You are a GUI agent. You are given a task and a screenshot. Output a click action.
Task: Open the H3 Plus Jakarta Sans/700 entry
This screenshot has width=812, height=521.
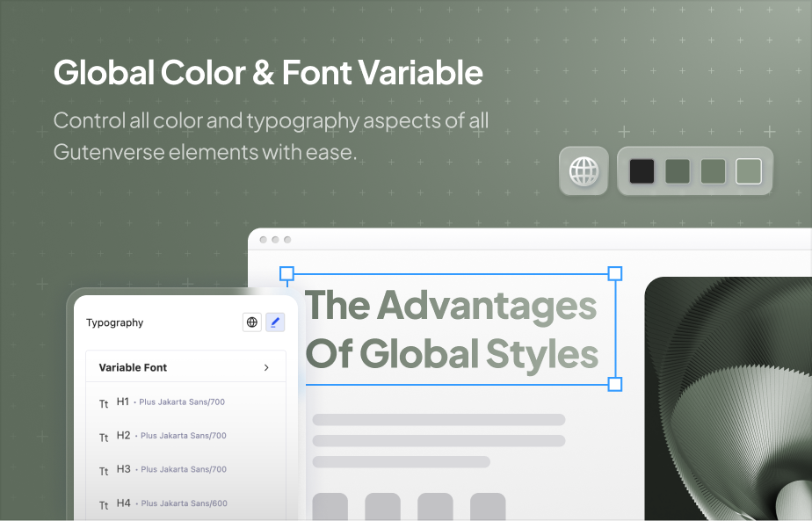[171, 469]
